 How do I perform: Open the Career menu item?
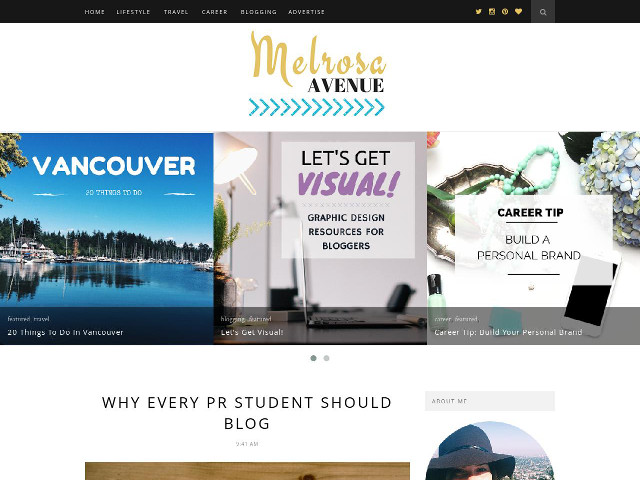pos(214,12)
